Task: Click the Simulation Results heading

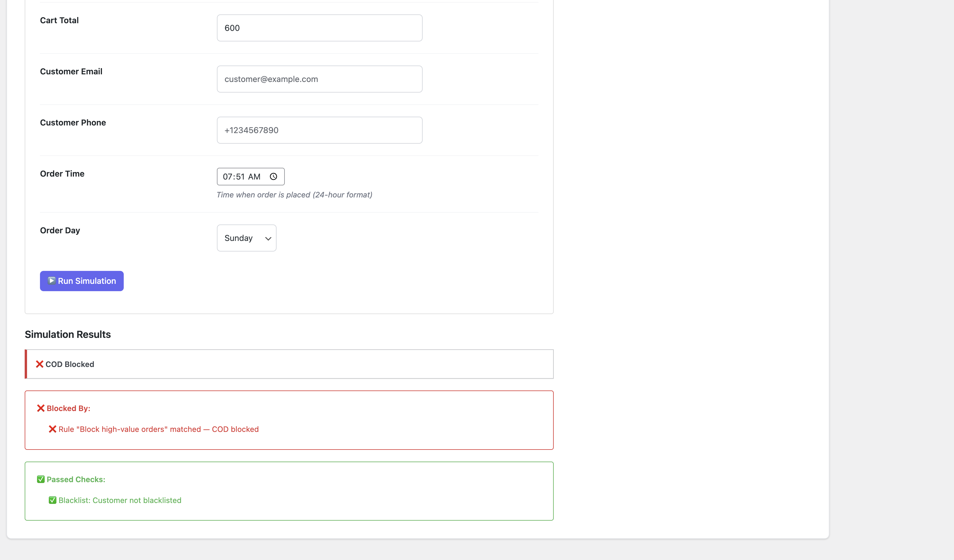Action: tap(67, 334)
